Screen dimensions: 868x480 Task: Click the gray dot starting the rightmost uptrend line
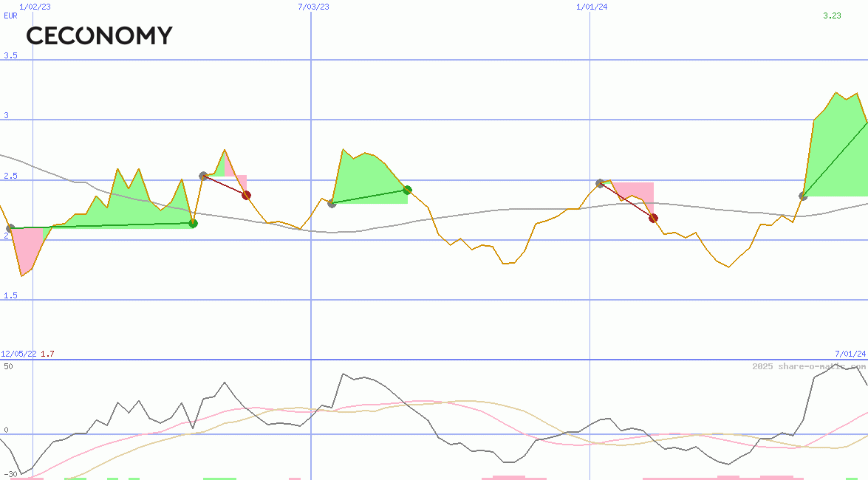803,195
